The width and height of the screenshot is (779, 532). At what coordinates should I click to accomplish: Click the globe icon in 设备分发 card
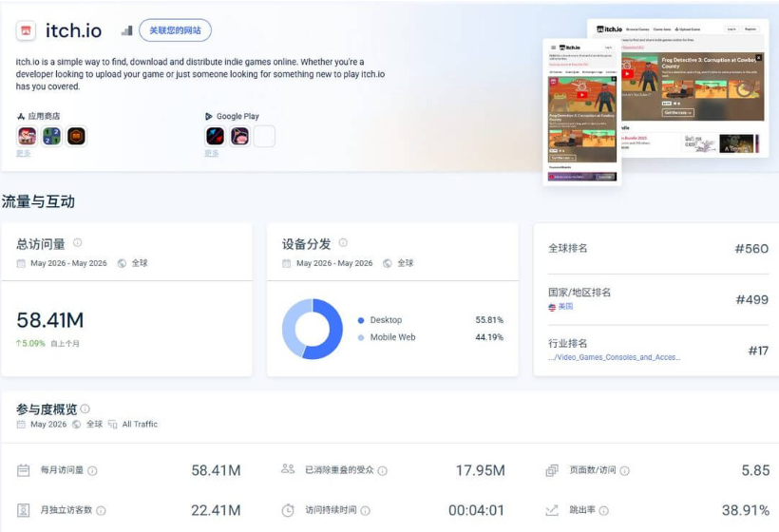[388, 263]
